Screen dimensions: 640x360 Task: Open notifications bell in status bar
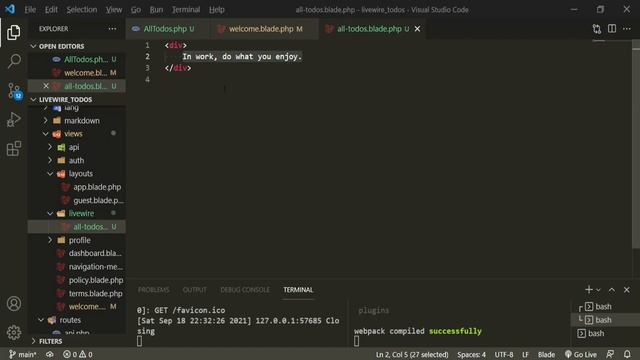tap(627, 354)
